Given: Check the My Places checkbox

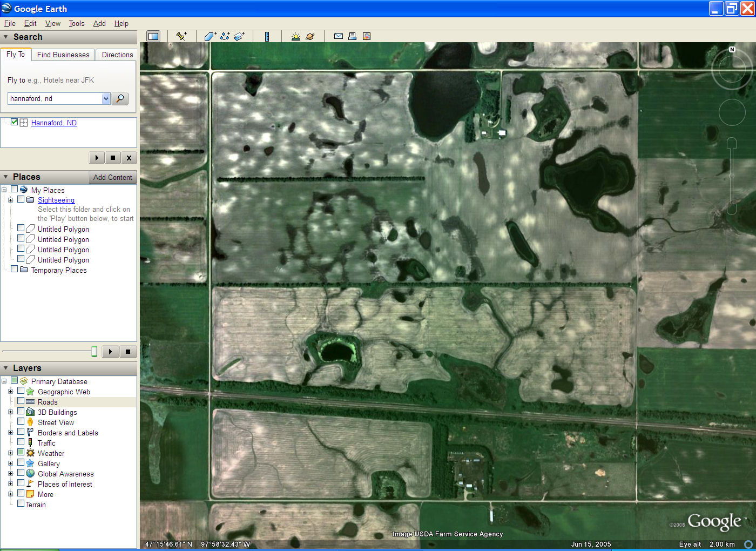Looking at the screenshot, I should [x=14, y=190].
